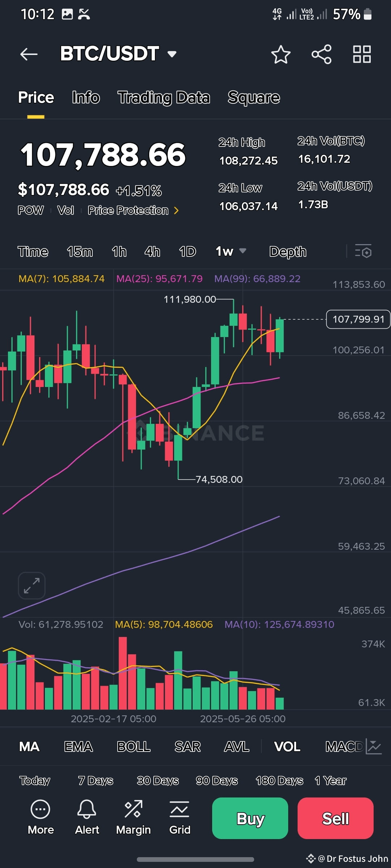Expand the BTC/USDT pair selector dropdown

(x=172, y=54)
